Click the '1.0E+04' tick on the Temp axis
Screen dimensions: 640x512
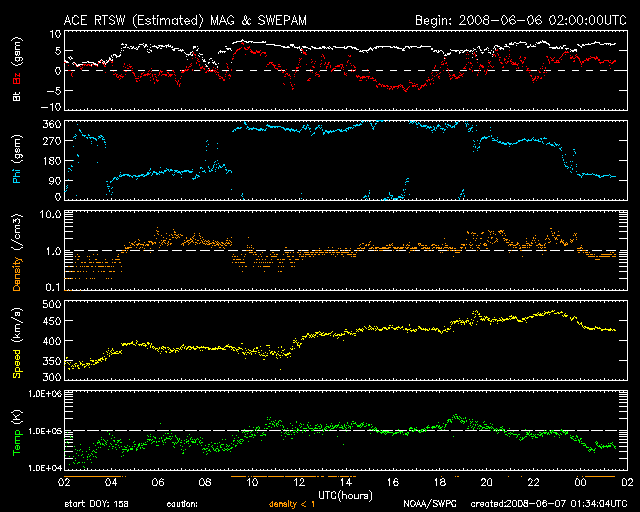click(45, 468)
